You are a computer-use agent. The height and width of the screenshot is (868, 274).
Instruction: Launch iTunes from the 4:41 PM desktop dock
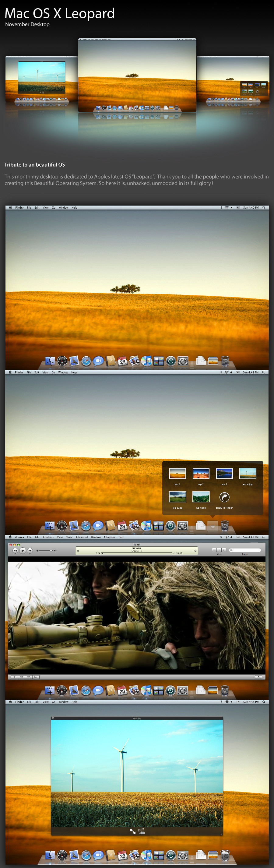pos(146,525)
